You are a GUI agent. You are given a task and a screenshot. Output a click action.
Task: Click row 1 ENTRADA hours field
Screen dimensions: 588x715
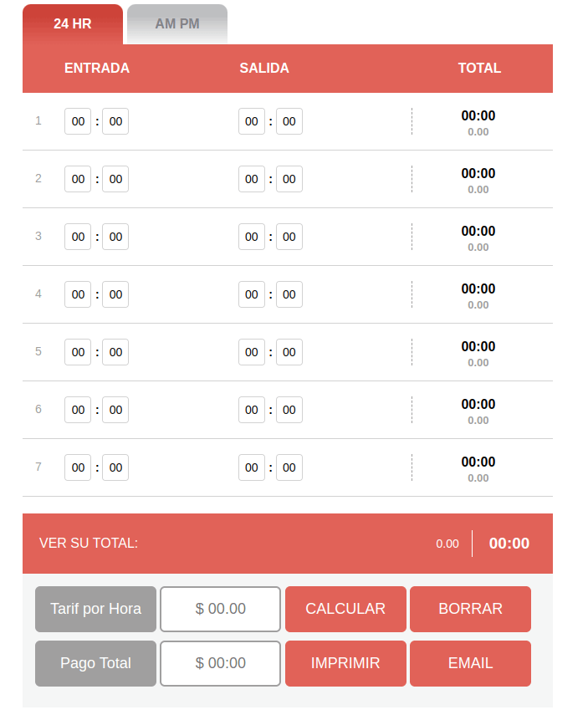(77, 121)
